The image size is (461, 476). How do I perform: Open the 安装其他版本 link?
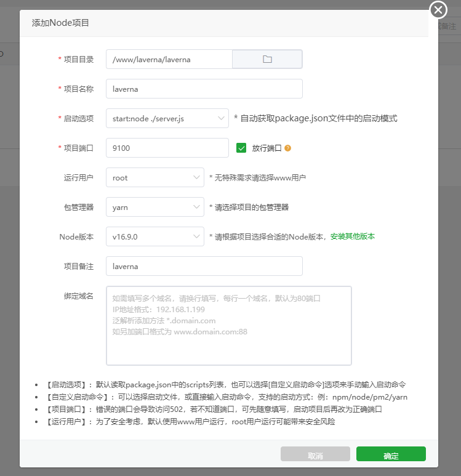pos(352,236)
